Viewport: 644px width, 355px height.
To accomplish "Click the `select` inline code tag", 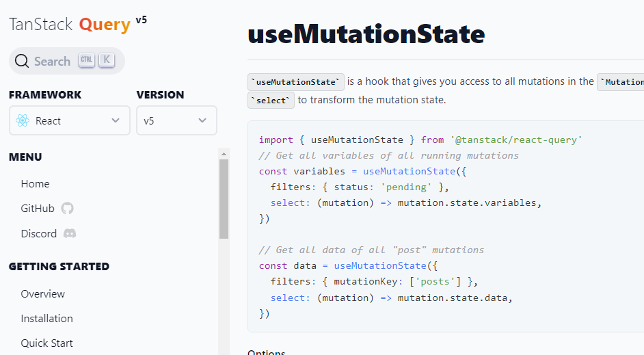I will tap(271, 101).
